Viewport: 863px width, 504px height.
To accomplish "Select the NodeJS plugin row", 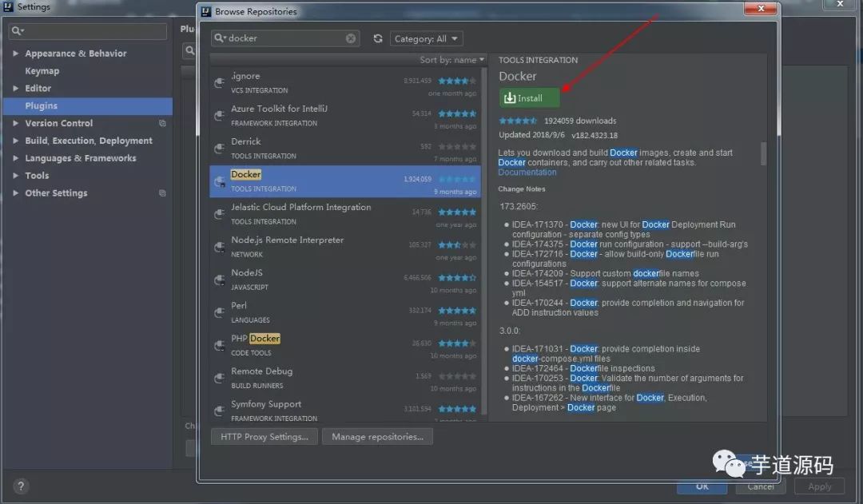I will (x=345, y=280).
